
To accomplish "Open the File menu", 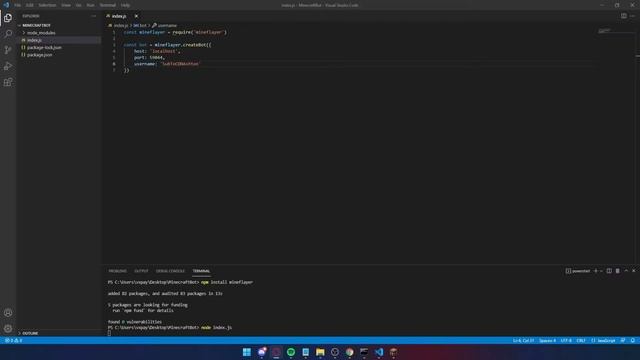I will coord(18,5).
